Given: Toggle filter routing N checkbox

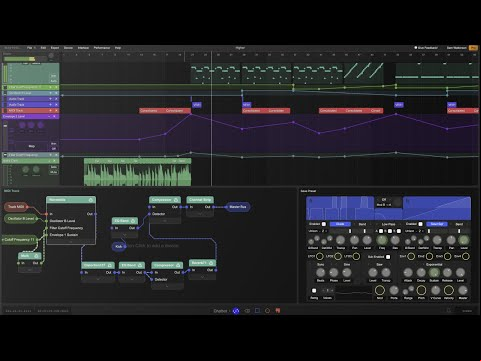Looking at the screenshot, I should click(399, 231).
